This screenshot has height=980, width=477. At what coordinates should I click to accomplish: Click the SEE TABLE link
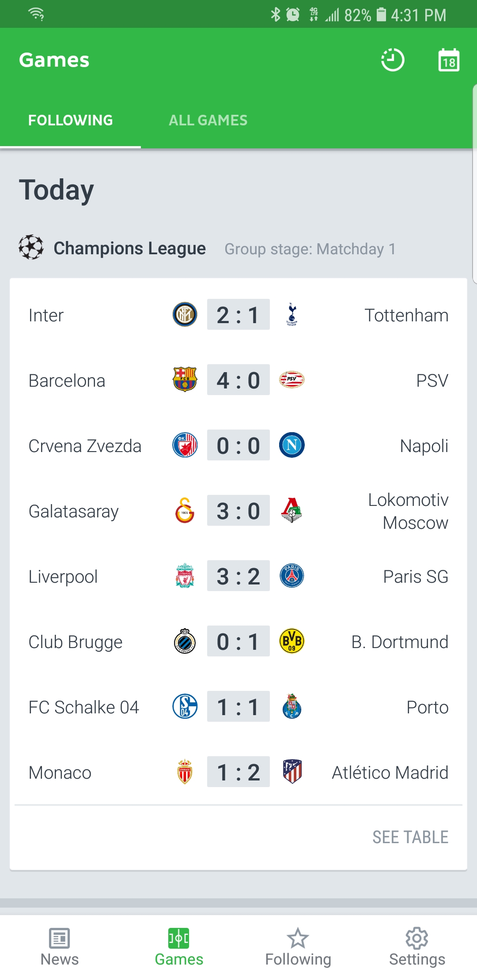pyautogui.click(x=410, y=837)
